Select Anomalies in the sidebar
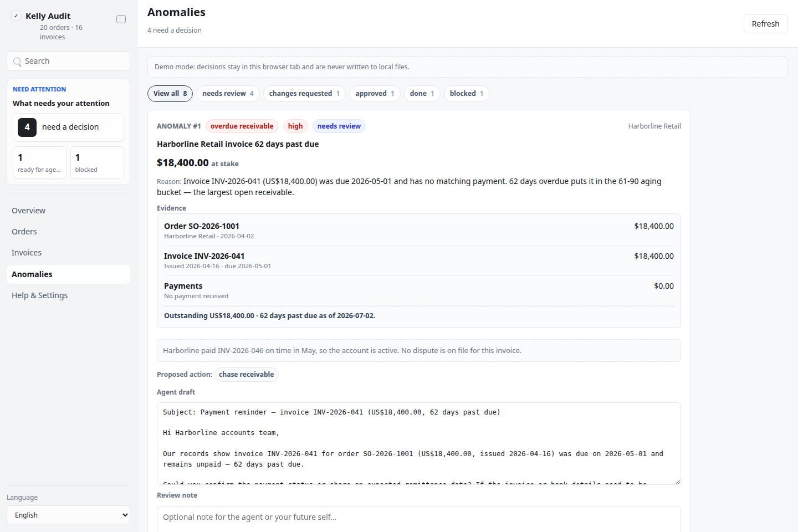 [x=68, y=274]
